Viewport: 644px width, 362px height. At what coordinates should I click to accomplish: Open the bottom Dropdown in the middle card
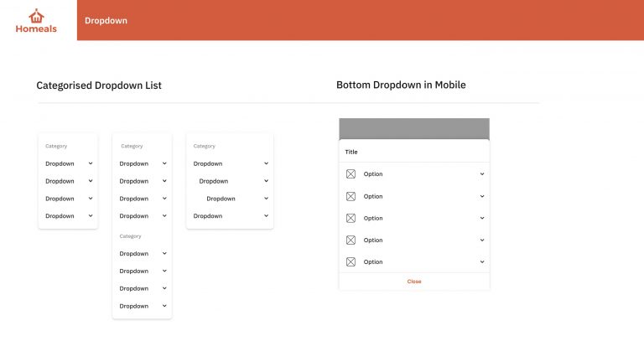[x=143, y=306]
